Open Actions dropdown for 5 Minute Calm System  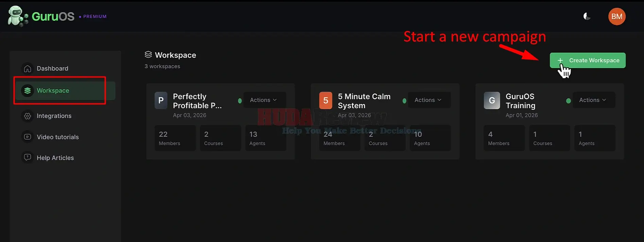click(429, 100)
